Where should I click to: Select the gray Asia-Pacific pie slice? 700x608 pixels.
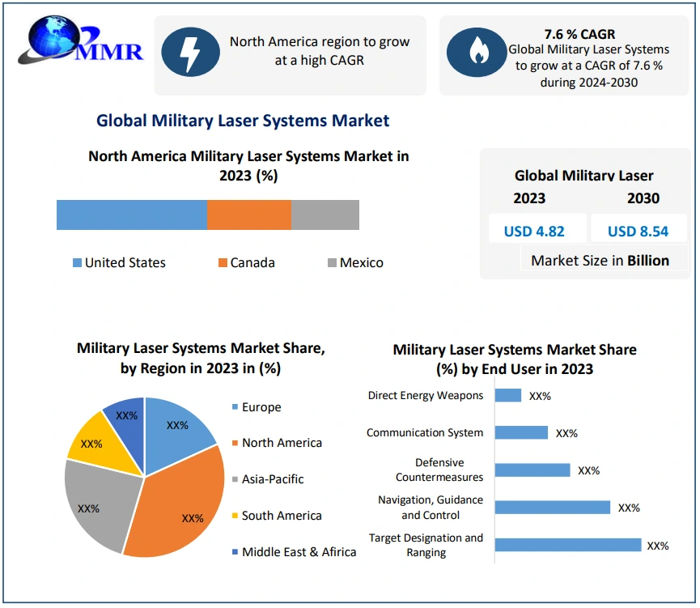tap(93, 502)
